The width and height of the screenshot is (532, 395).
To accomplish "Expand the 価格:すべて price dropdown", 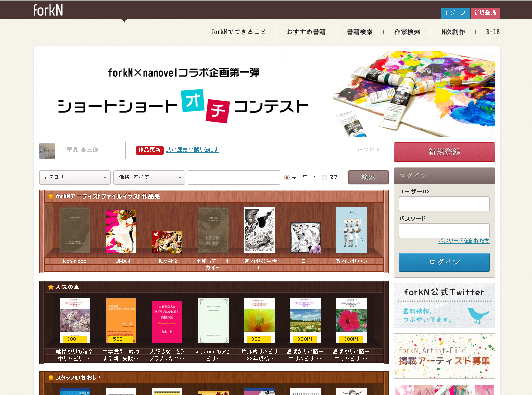I will [149, 177].
